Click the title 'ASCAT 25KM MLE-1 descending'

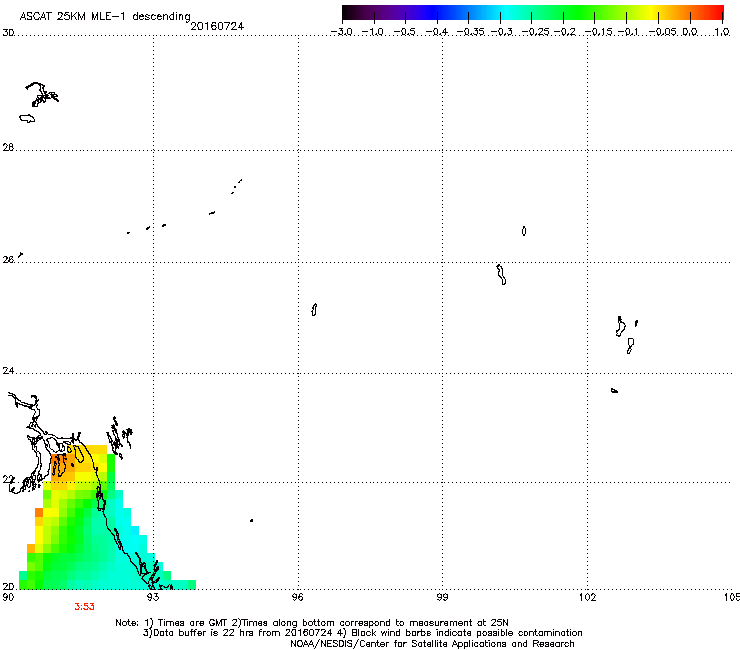(105, 16)
